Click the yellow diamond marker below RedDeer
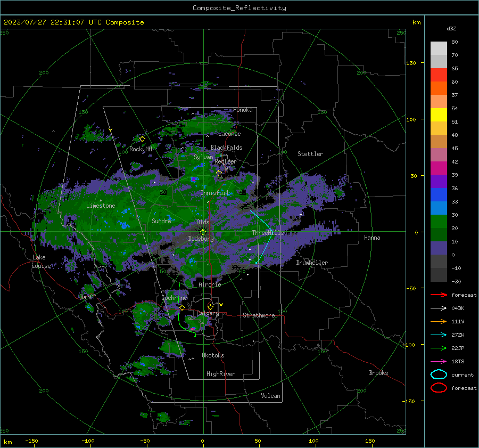 (x=219, y=173)
